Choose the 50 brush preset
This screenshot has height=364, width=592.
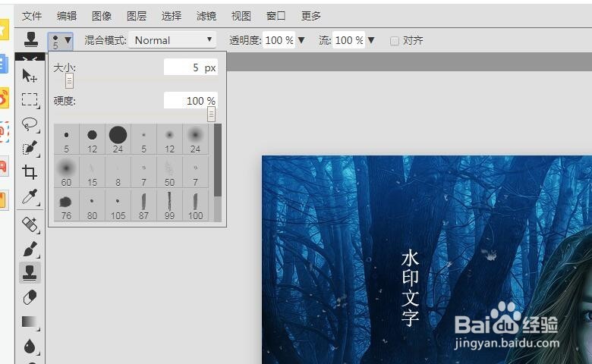coord(169,172)
